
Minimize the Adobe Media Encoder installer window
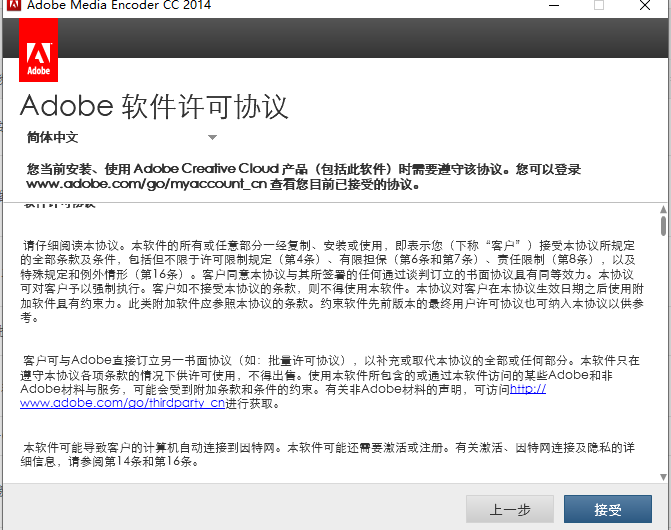click(x=554, y=5)
